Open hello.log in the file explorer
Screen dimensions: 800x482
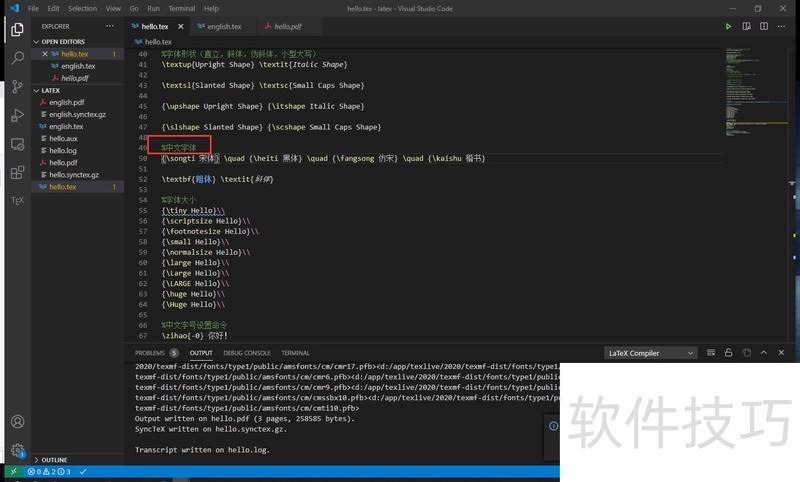pos(63,150)
